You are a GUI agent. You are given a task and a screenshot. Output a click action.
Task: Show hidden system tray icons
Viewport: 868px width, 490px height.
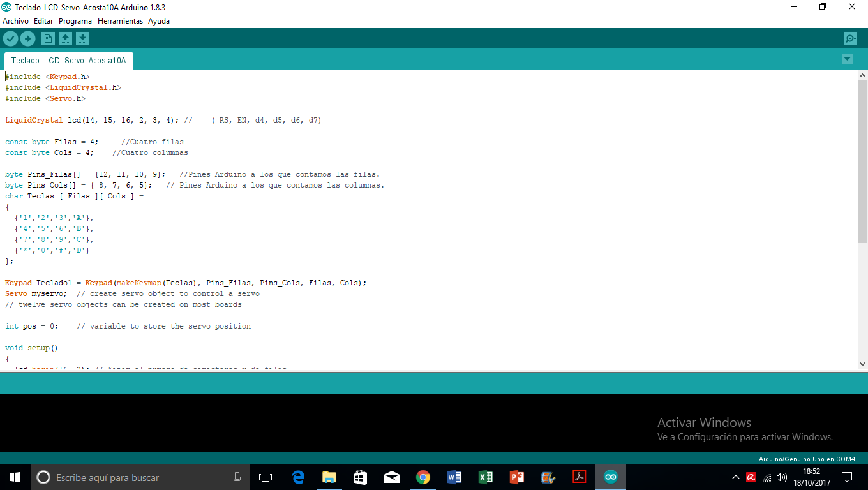click(735, 477)
